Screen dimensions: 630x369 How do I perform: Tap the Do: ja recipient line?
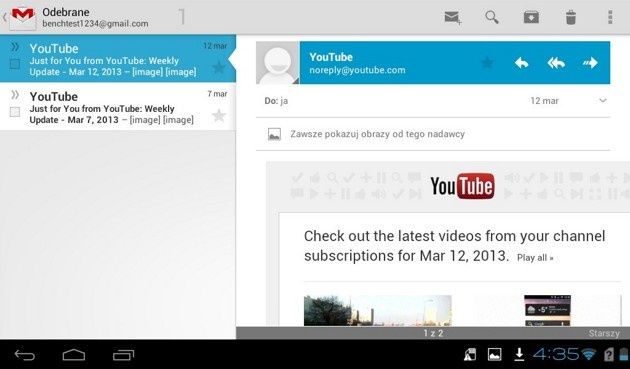pyautogui.click(x=276, y=101)
